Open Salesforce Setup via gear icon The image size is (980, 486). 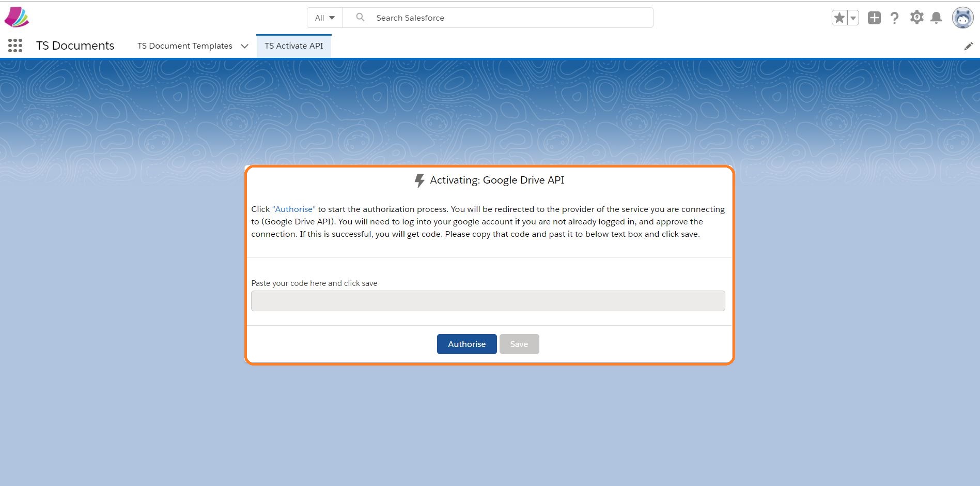[x=916, y=17]
